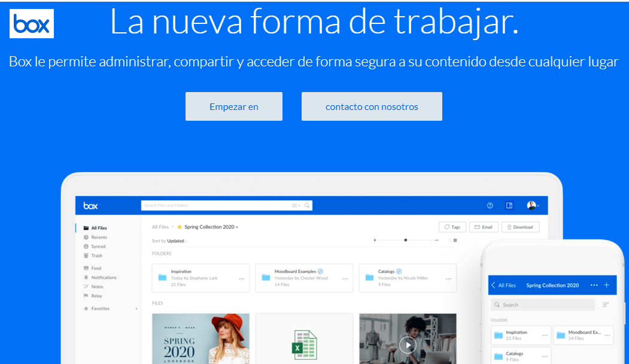Open Trash in the sidebar
Image resolution: width=629 pixels, height=364 pixels.
coord(93,255)
